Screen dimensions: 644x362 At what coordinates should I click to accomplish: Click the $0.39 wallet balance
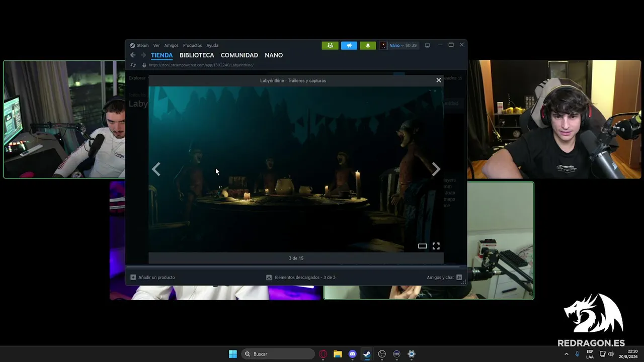(x=411, y=45)
